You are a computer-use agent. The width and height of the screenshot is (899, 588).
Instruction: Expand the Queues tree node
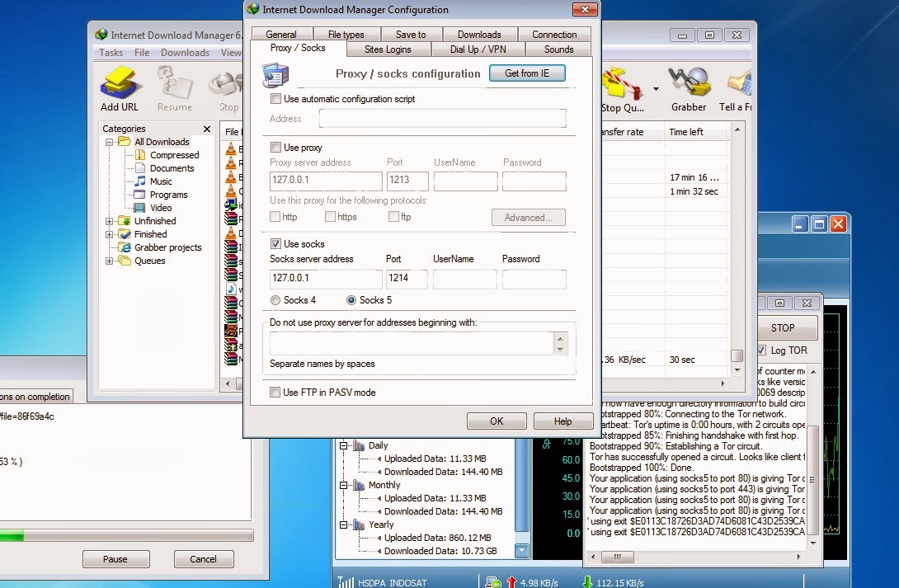point(109,261)
